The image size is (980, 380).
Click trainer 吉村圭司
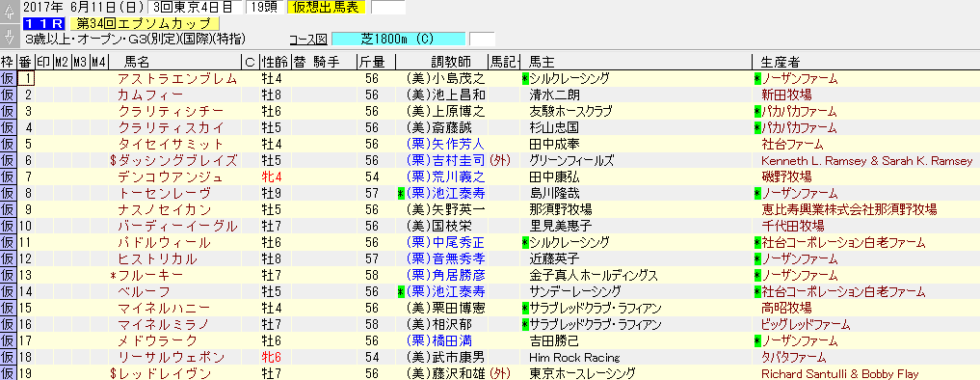point(458,160)
